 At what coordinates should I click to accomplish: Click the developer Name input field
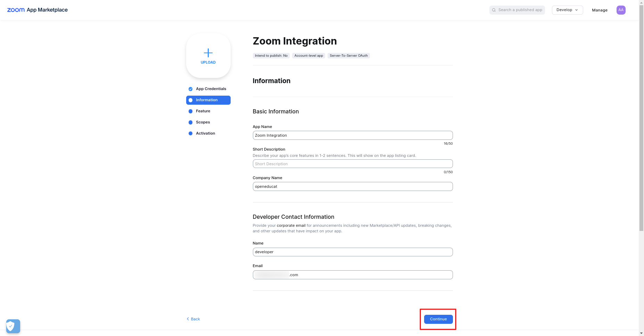click(353, 252)
